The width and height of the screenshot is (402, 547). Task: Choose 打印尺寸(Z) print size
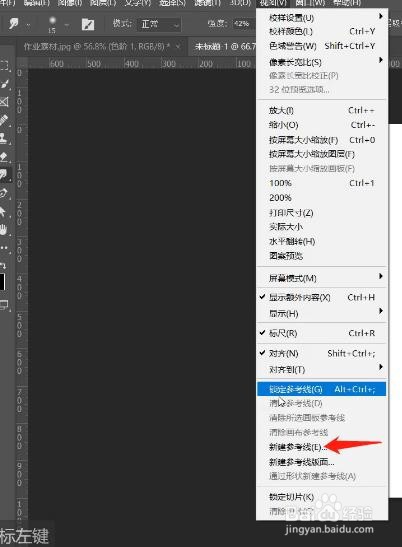pos(321,212)
